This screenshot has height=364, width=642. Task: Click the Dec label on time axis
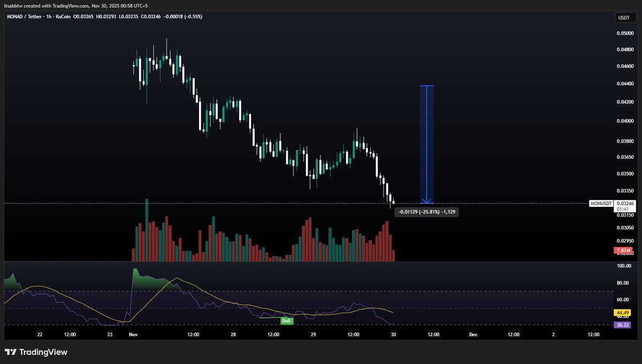(x=473, y=335)
